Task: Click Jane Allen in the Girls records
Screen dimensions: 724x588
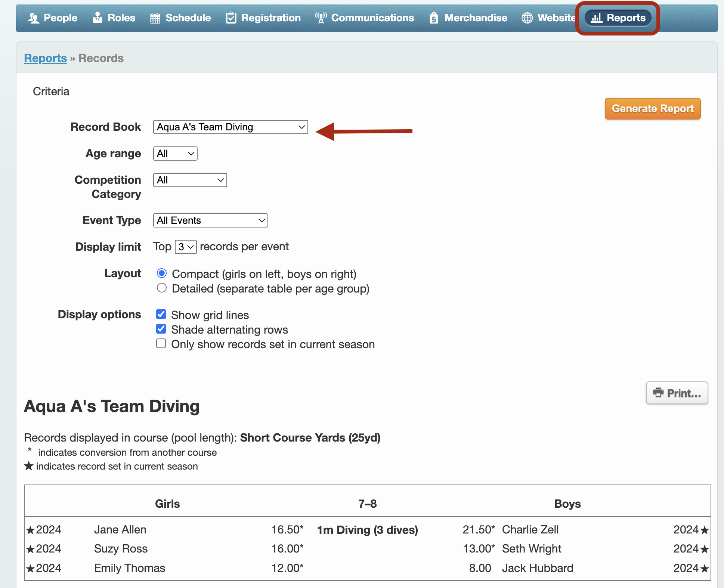Action: pyautogui.click(x=120, y=530)
